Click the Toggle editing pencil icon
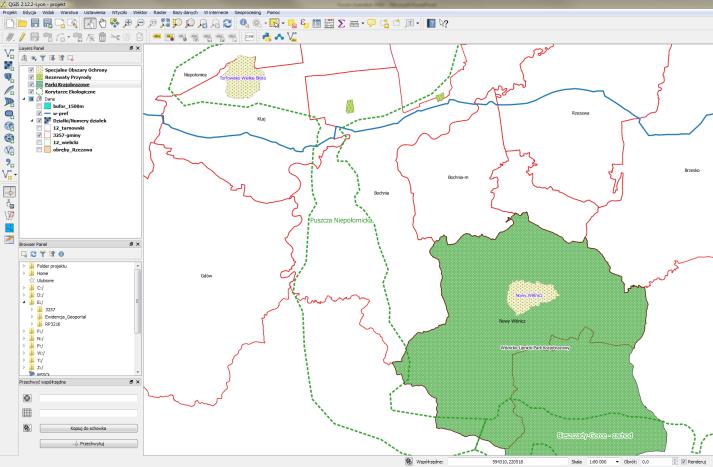 point(22,37)
